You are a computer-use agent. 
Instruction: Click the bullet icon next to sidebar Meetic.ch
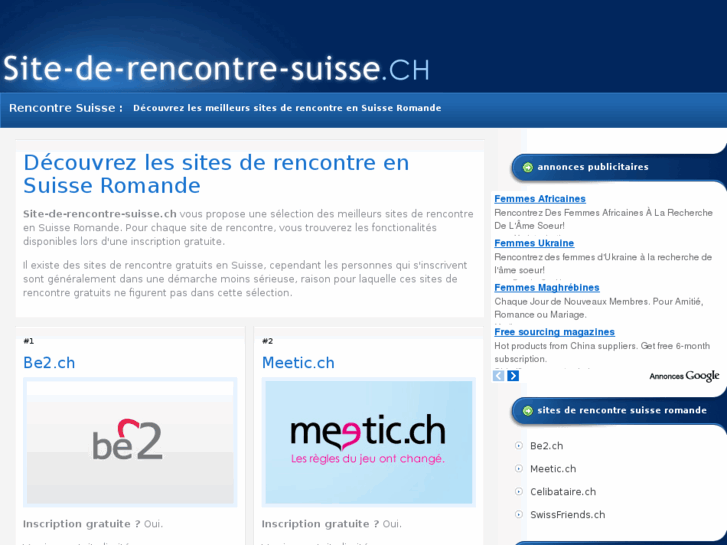[519, 468]
